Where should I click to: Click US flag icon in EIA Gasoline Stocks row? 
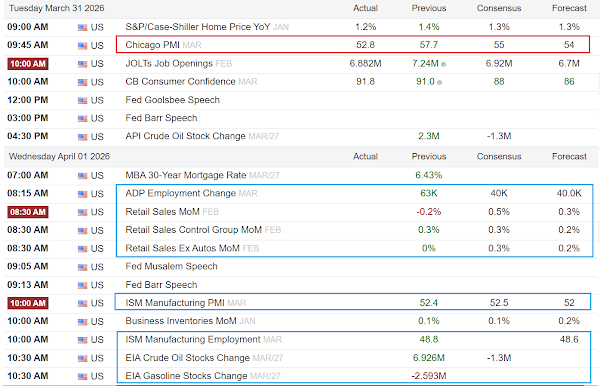click(x=82, y=376)
